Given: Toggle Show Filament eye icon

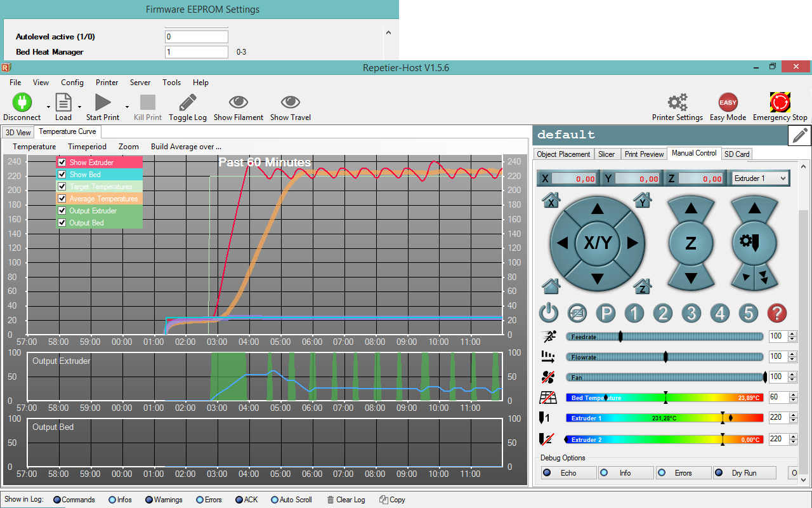Looking at the screenshot, I should 239,102.
